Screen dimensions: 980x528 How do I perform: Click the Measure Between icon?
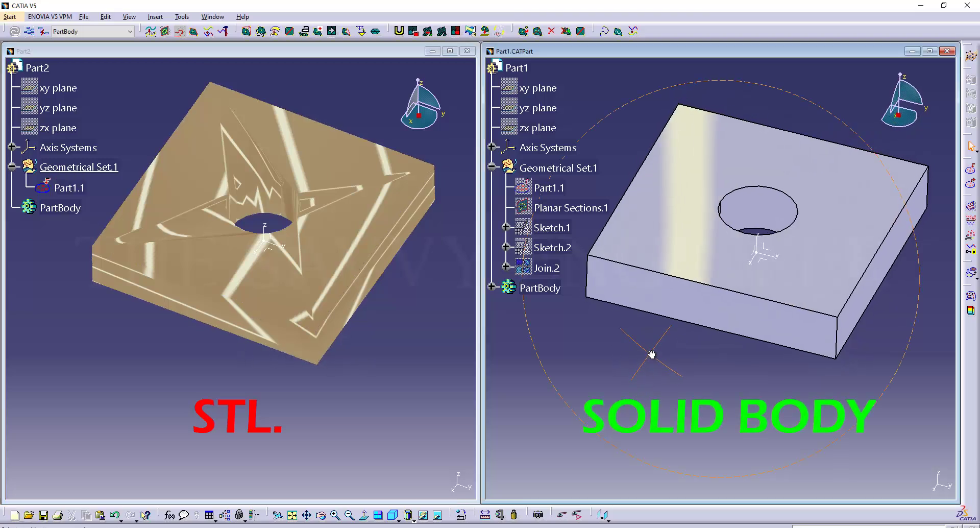(x=485, y=515)
